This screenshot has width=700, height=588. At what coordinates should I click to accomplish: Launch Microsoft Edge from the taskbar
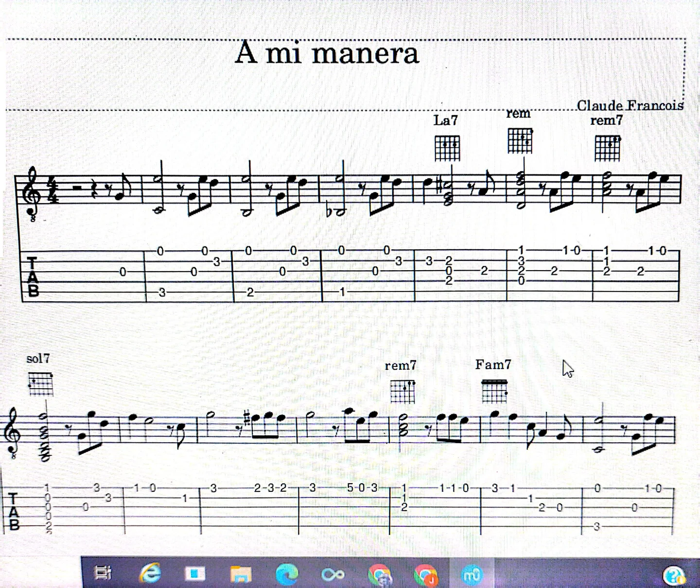pyautogui.click(x=287, y=574)
